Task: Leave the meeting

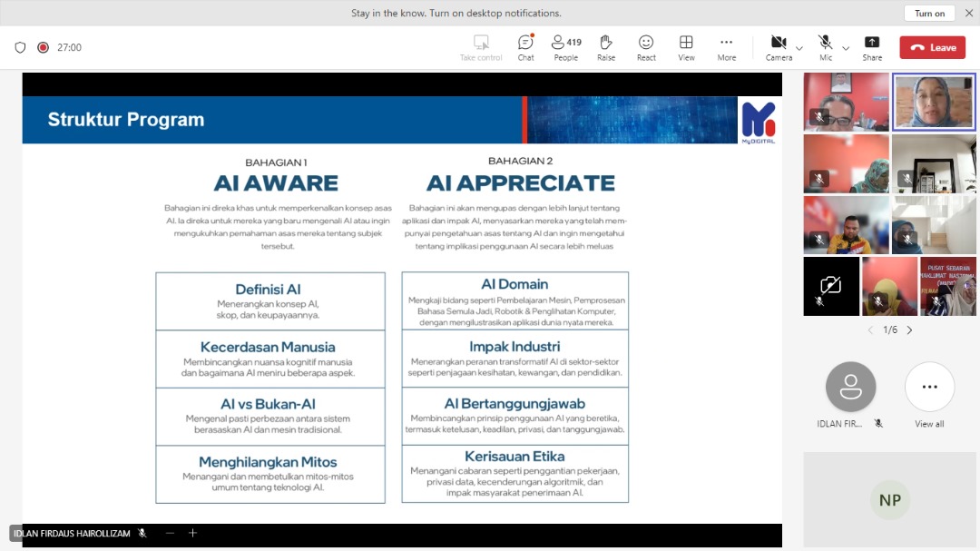Action: [932, 47]
